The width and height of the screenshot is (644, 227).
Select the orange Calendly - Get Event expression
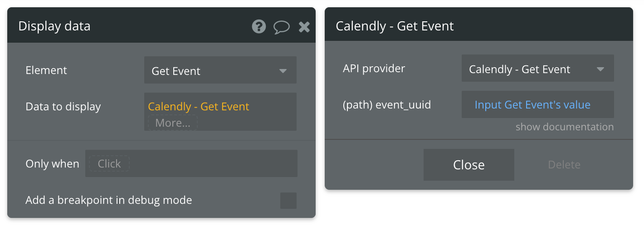pyautogui.click(x=199, y=107)
